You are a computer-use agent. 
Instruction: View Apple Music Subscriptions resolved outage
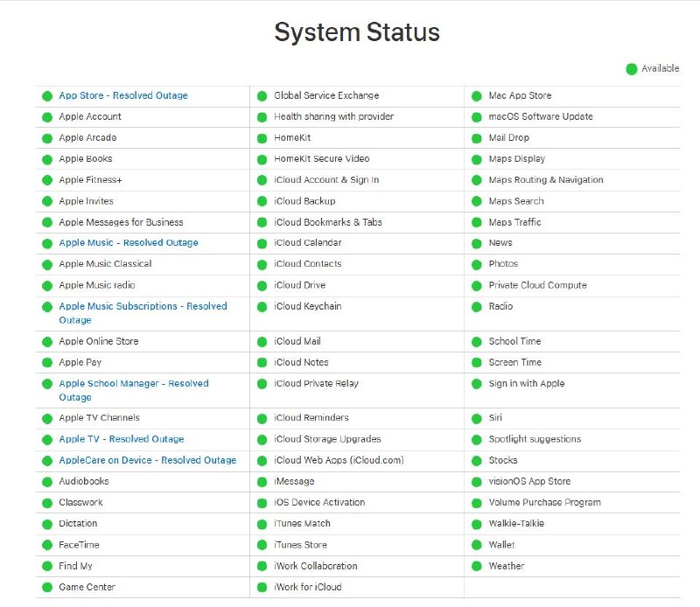coord(143,313)
